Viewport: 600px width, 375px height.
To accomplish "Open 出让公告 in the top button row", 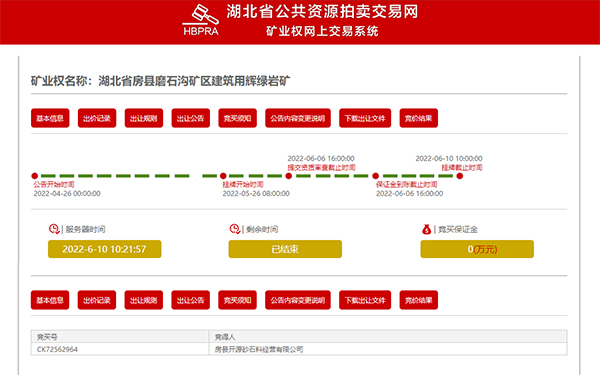I will (x=191, y=118).
